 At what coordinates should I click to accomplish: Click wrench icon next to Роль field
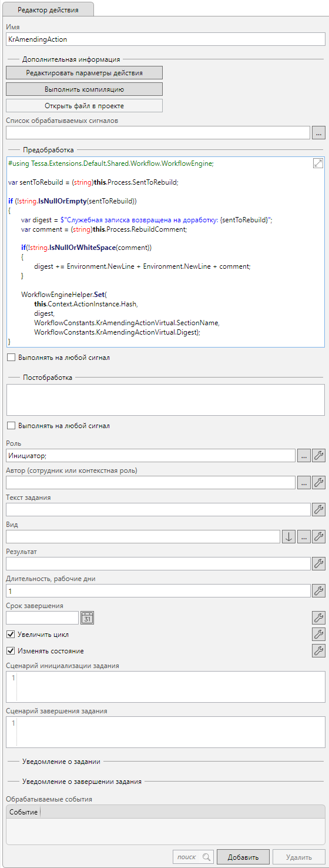click(x=318, y=455)
